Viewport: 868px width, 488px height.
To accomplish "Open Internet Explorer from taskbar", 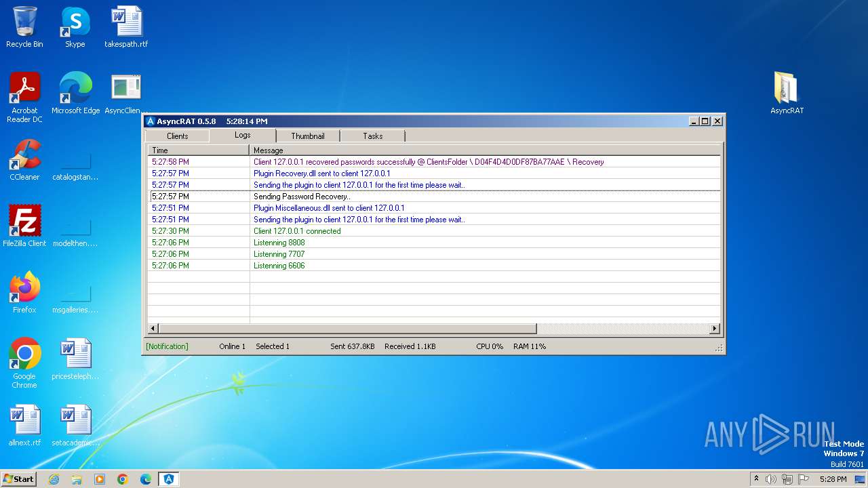I will pyautogui.click(x=54, y=479).
